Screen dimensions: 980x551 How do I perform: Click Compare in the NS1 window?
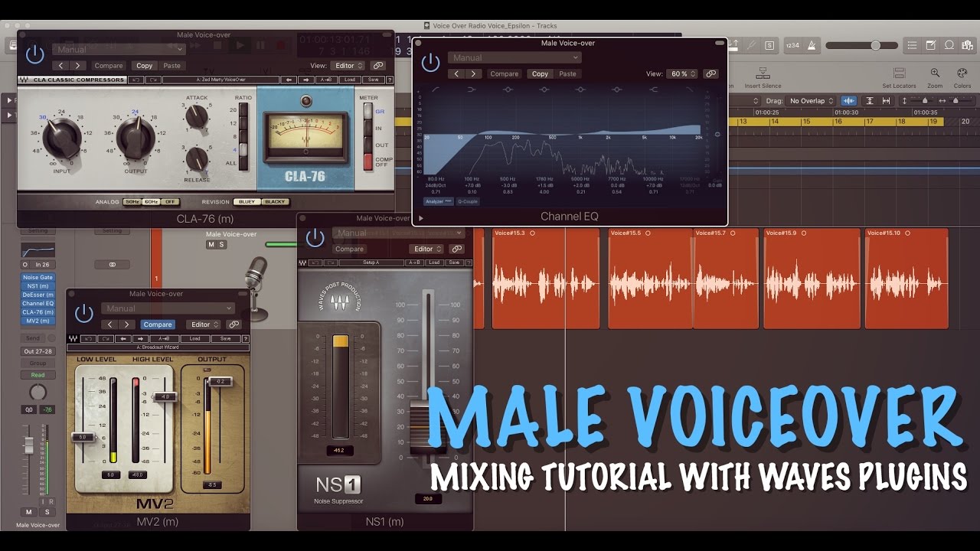349,249
